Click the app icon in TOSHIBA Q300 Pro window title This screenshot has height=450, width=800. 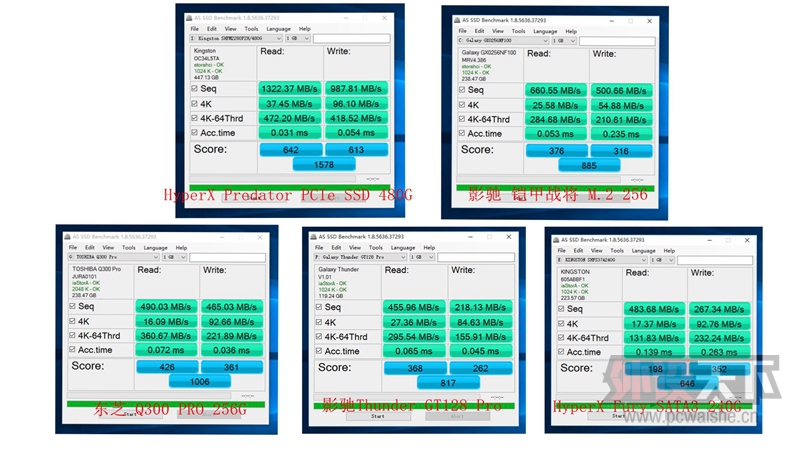(67, 237)
